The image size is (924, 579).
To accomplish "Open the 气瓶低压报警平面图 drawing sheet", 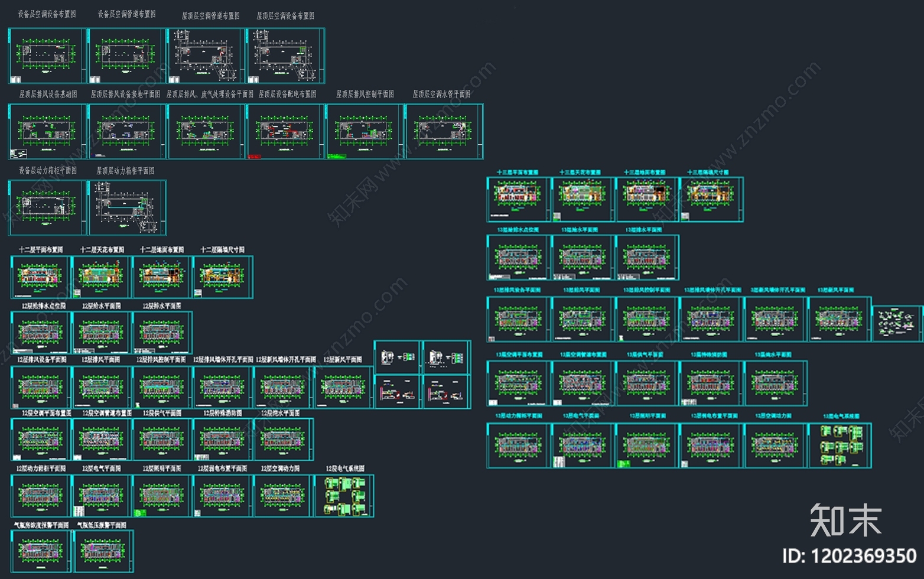I will pos(103,551).
